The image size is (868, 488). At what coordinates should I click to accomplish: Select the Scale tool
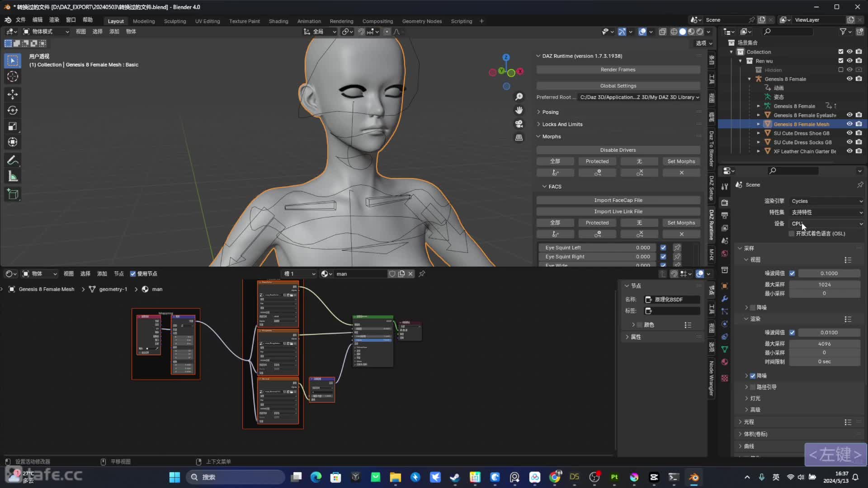13,127
